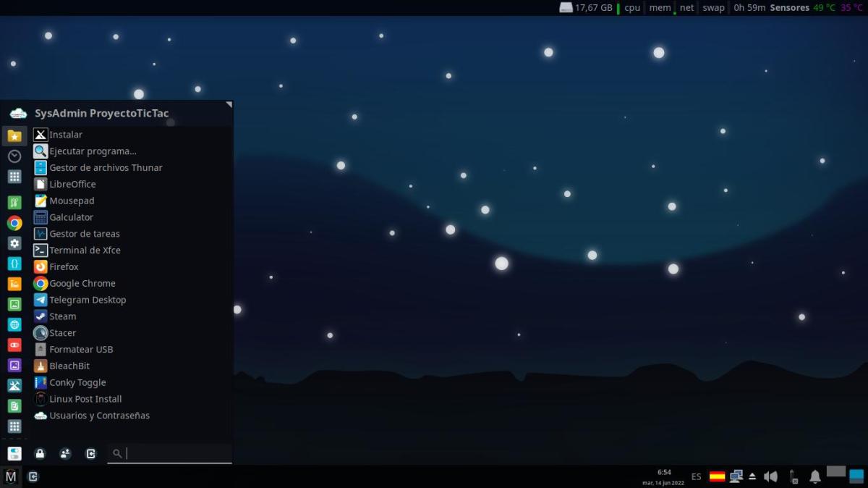
Task: Open the settings gear category
Action: (x=14, y=243)
